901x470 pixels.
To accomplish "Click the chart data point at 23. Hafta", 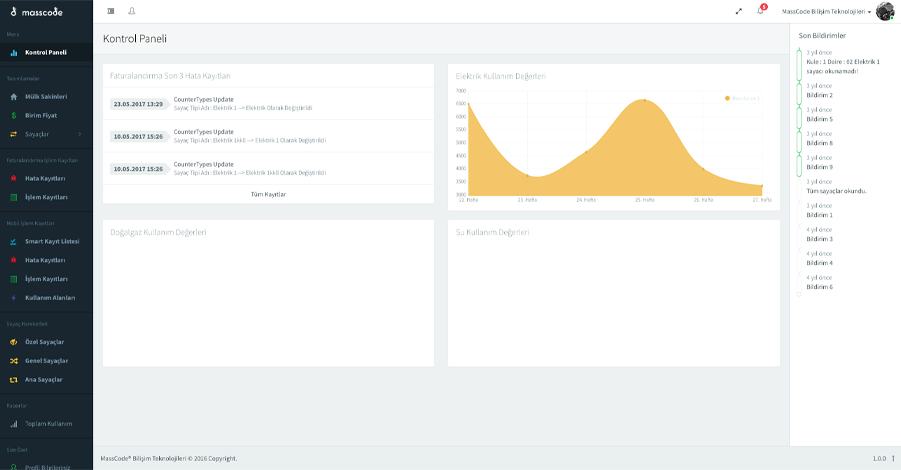I will tap(527, 175).
